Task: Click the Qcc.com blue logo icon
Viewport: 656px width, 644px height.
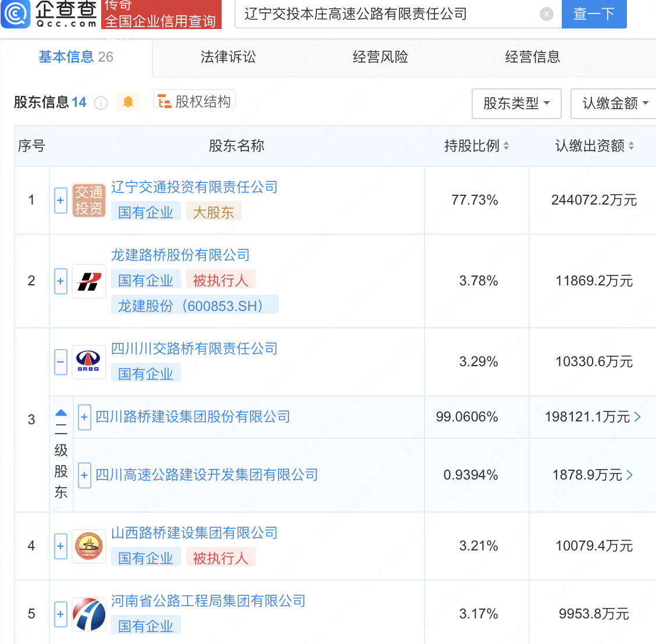Action: click(16, 14)
